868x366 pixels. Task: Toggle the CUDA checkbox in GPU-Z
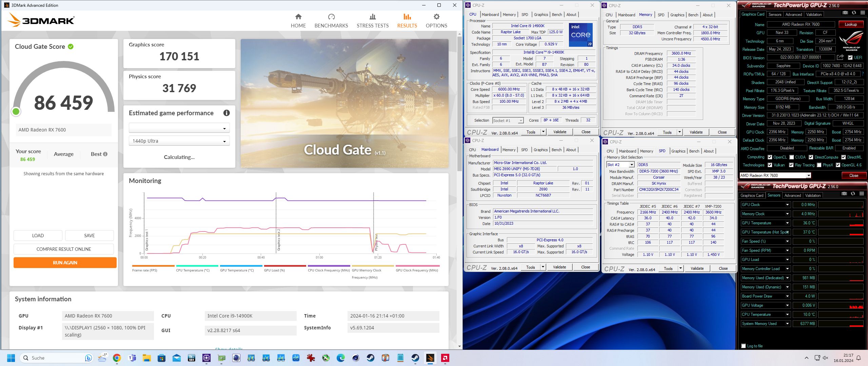pos(792,157)
